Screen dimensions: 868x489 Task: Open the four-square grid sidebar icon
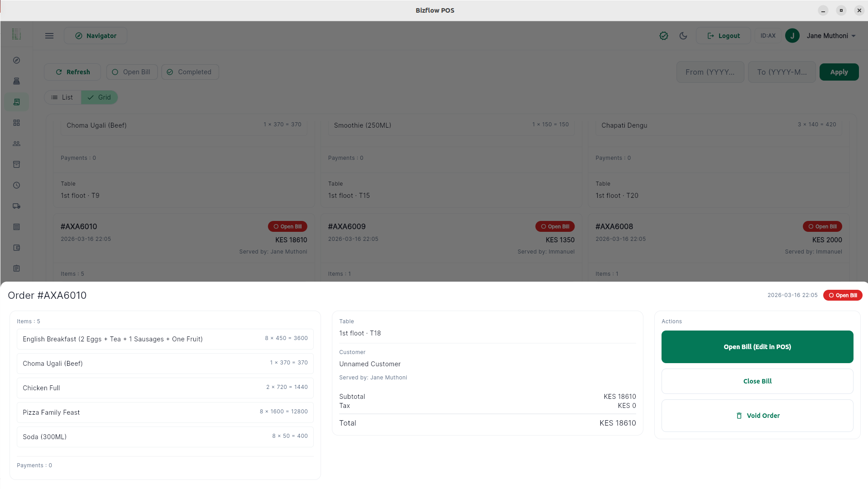(17, 123)
